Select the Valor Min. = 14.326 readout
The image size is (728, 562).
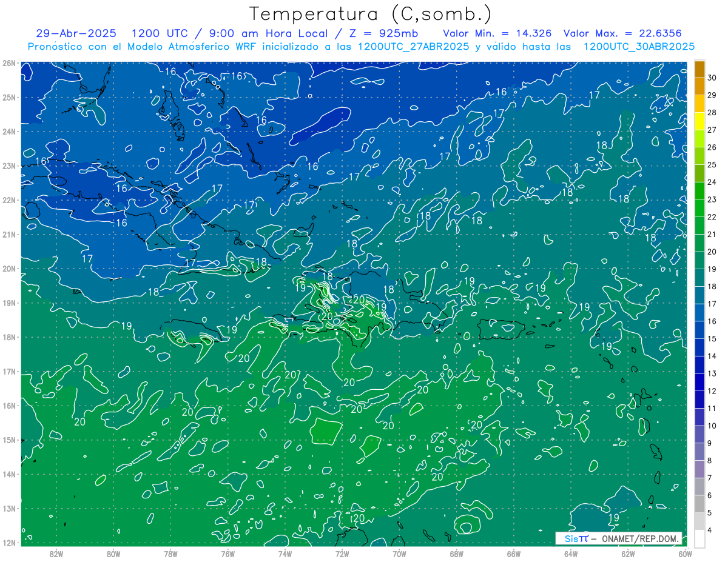pos(499,33)
